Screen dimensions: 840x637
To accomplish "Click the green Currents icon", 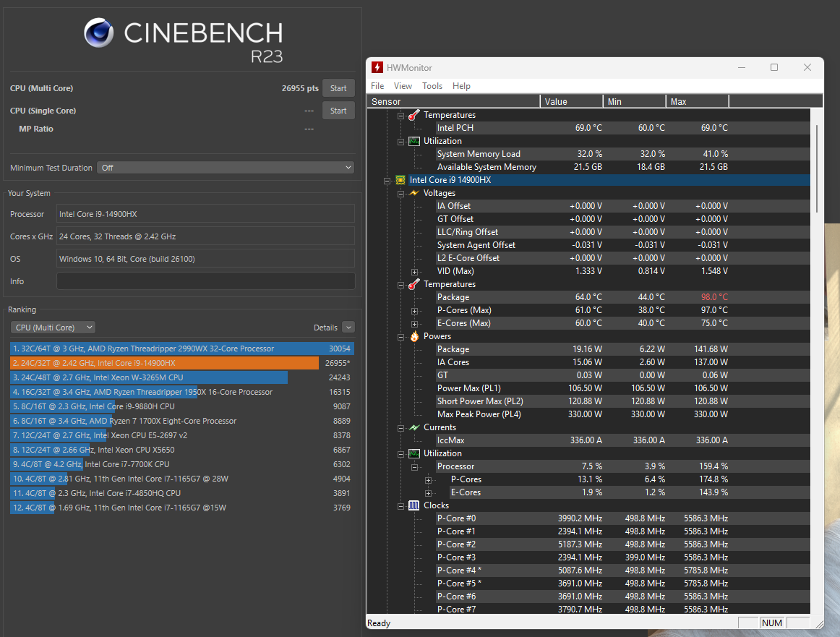I will tap(414, 427).
